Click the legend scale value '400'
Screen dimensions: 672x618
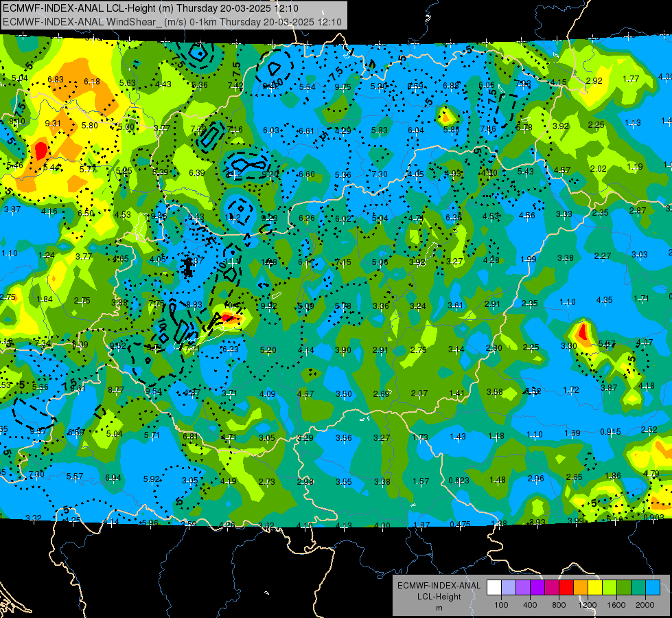[530, 605]
